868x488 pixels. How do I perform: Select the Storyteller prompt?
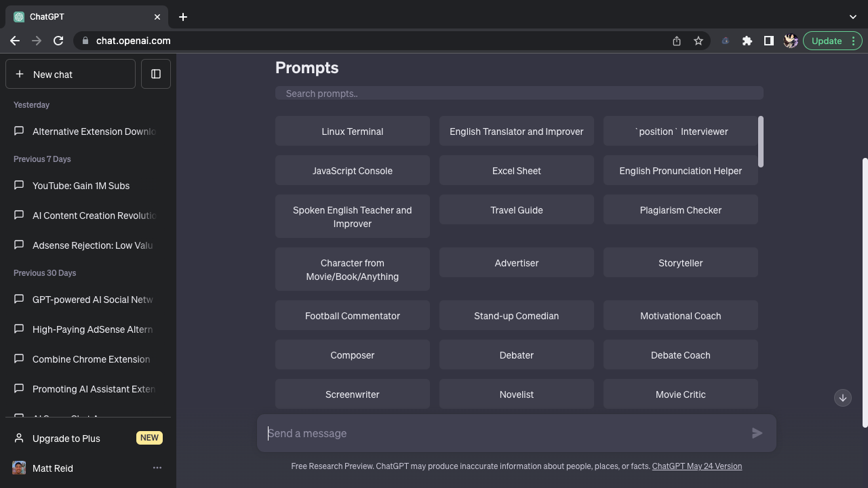(681, 262)
